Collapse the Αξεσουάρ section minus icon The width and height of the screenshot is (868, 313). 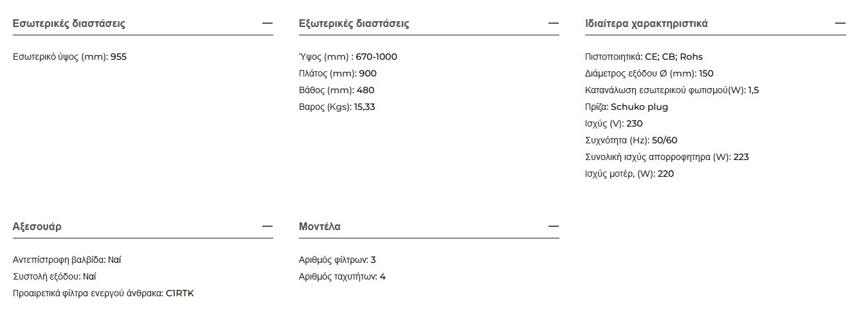[267, 226]
